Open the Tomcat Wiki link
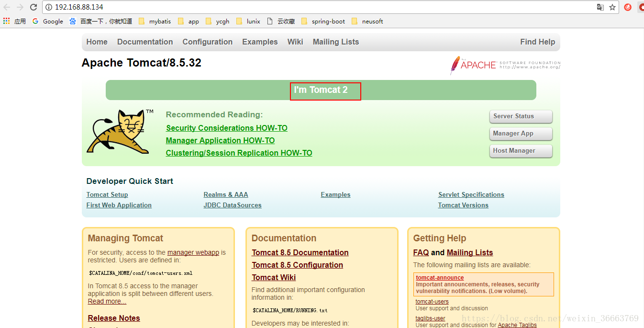The height and width of the screenshot is (328, 644). click(274, 277)
